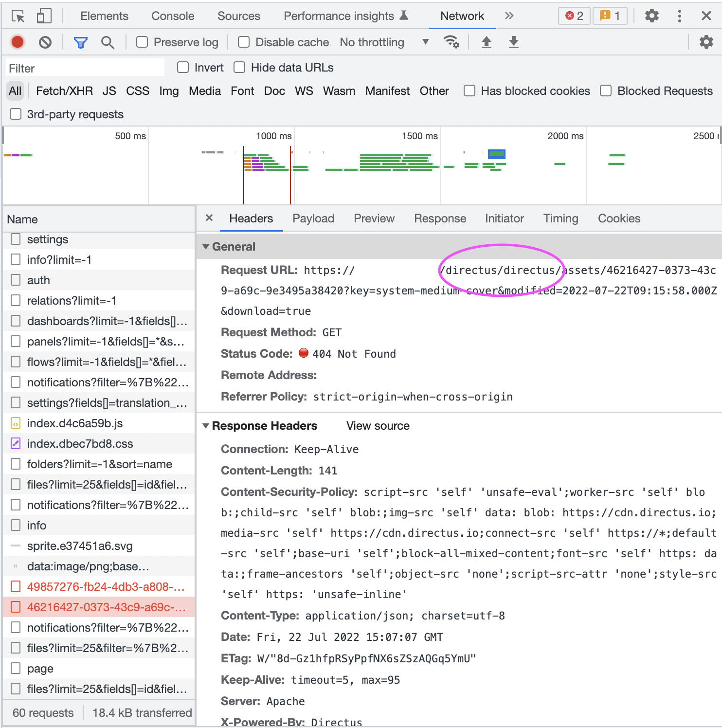Open DevTools settings gear
722x728 pixels.
coord(652,16)
